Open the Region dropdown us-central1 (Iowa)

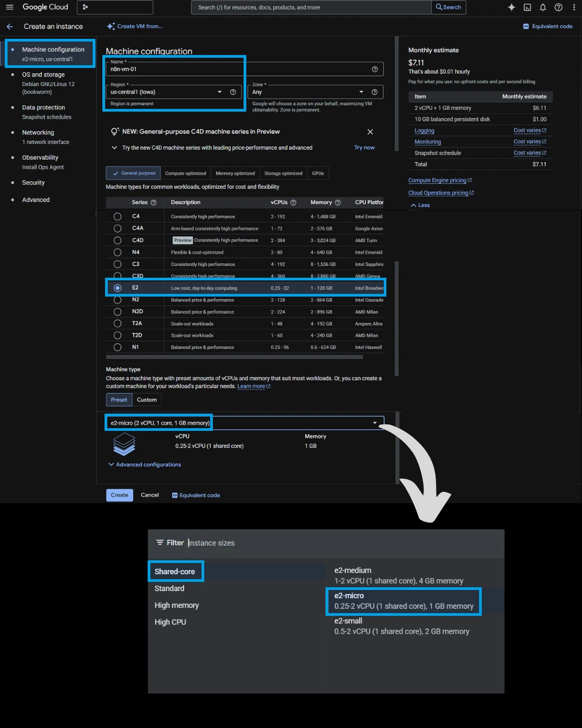tap(173, 92)
